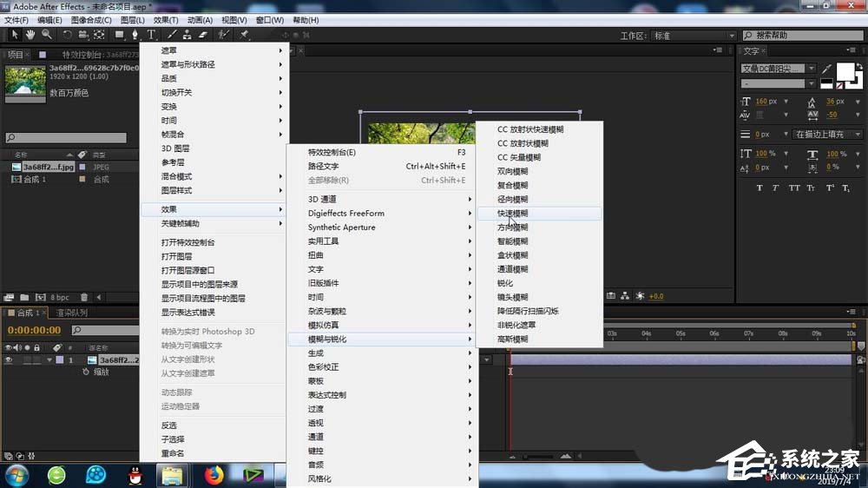Select the Clone Stamp tool
Screen dimensions: 868x488
point(186,35)
